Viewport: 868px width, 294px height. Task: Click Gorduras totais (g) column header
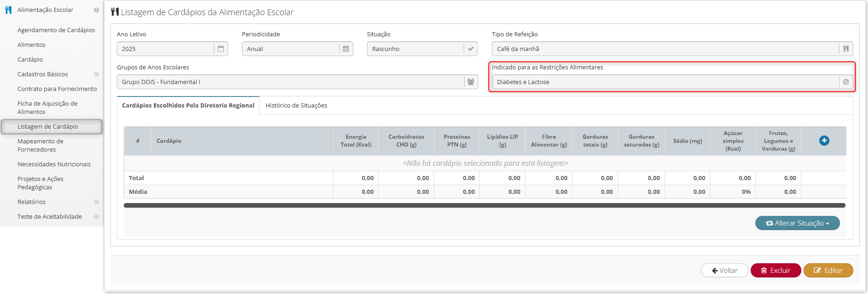[595, 141]
